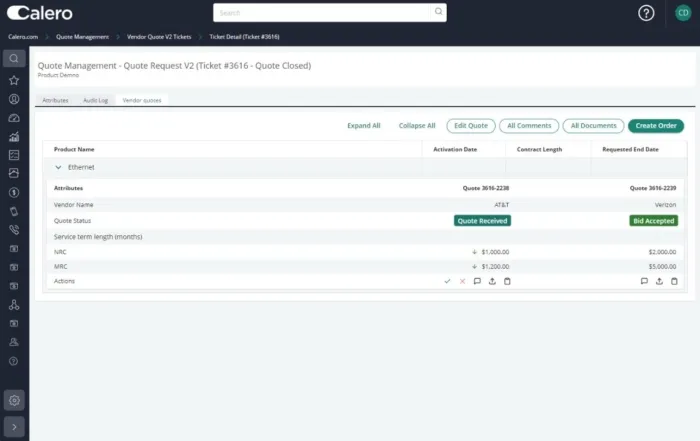Screen dimensions: 700x441
Task: Click the Quote 3616-2239 heading
Action: coord(653,188)
